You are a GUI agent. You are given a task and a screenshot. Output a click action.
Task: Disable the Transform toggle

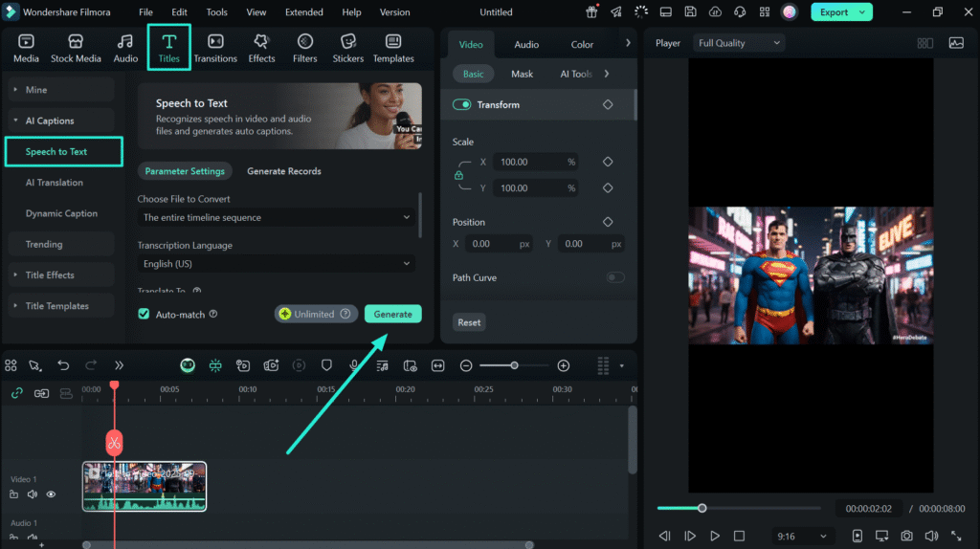click(462, 104)
